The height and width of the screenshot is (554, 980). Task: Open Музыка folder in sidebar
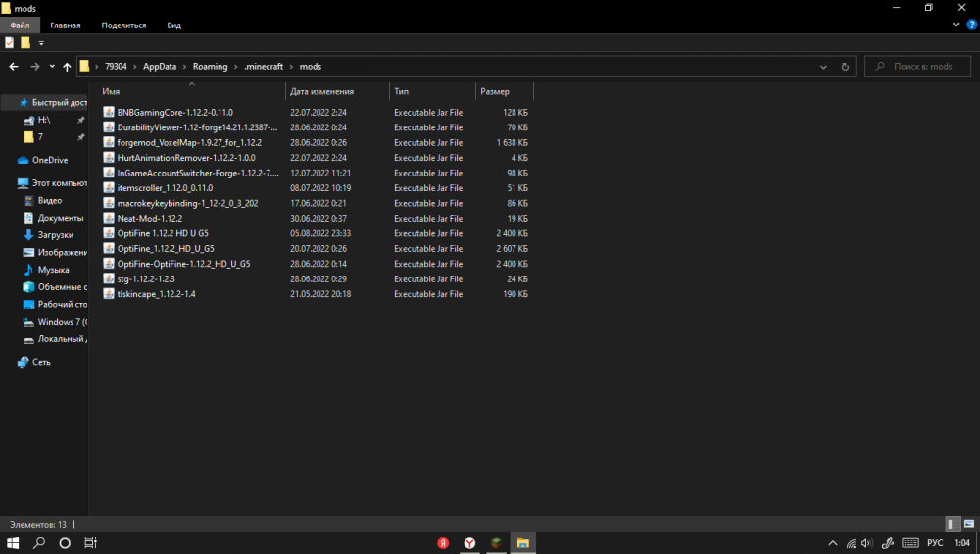coord(53,270)
